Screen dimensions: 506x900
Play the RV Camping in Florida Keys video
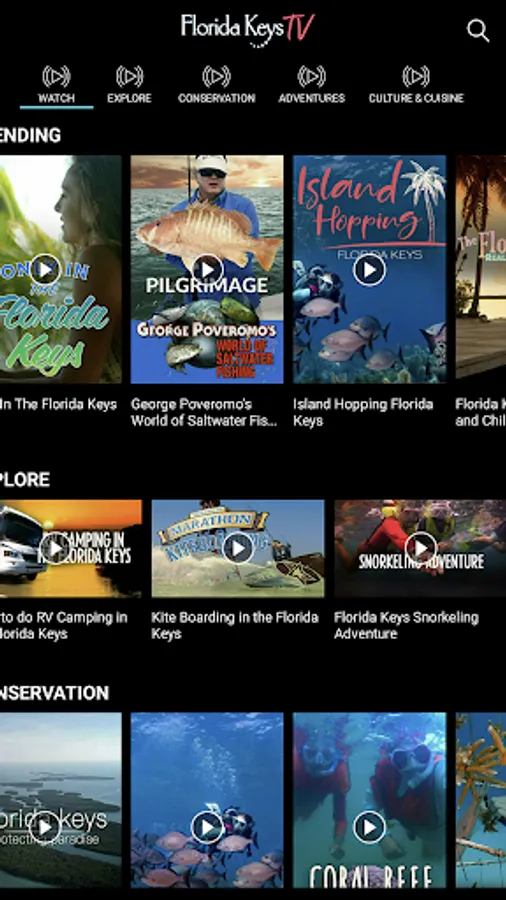click(55, 548)
